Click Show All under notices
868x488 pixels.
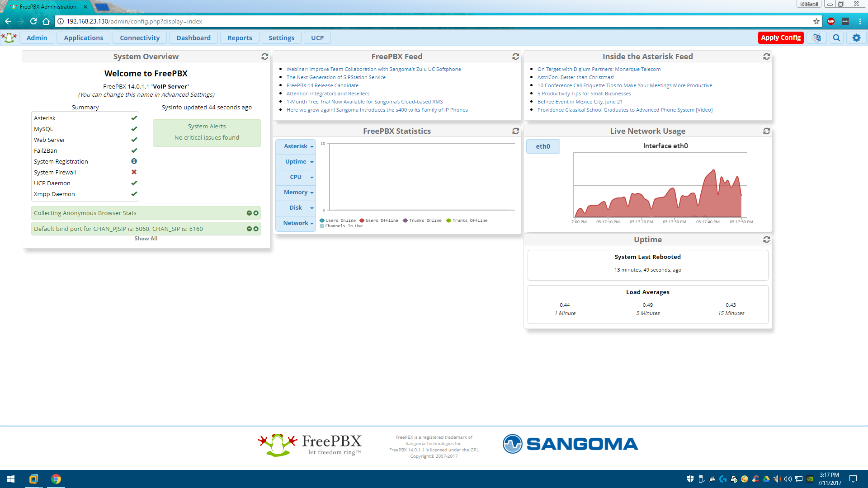tap(146, 239)
